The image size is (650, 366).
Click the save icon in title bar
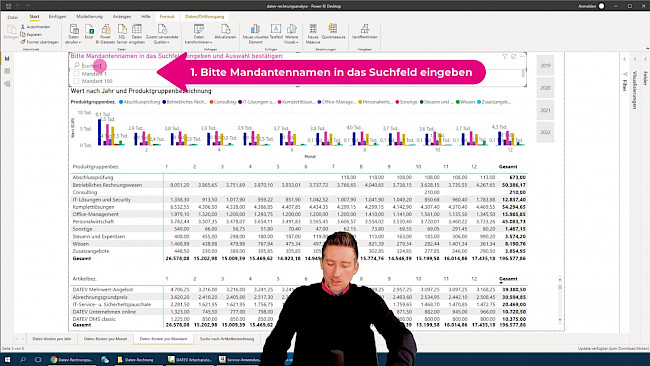coord(8,6)
